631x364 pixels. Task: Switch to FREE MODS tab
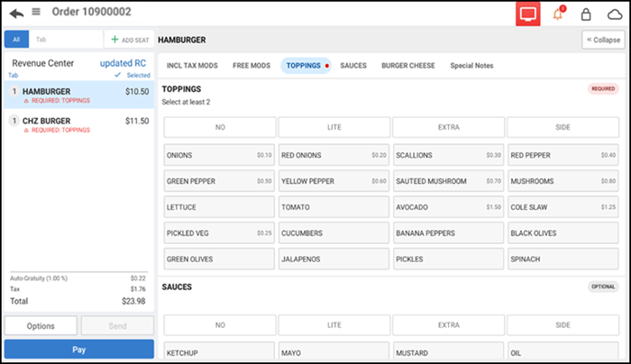click(x=251, y=66)
